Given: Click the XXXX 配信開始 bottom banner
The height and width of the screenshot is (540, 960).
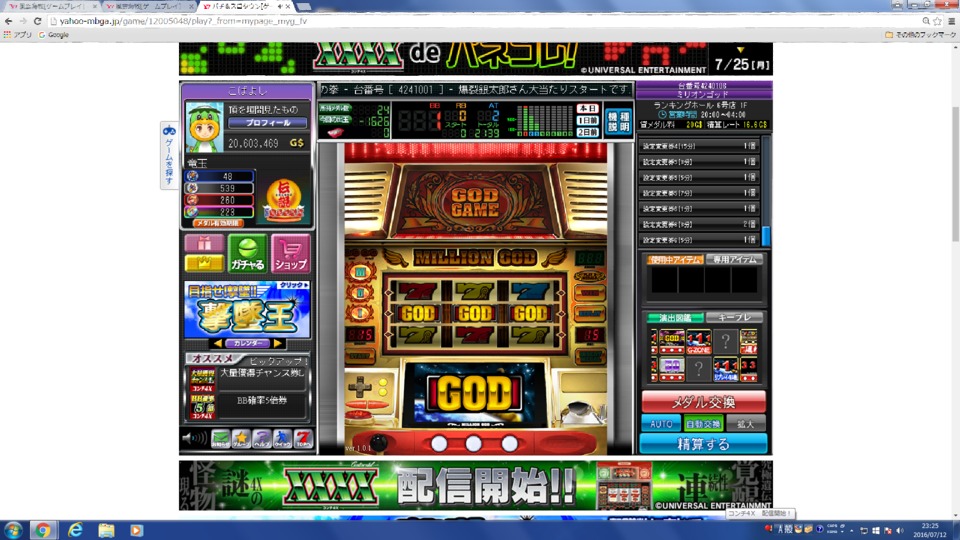Looking at the screenshot, I should click(x=476, y=486).
